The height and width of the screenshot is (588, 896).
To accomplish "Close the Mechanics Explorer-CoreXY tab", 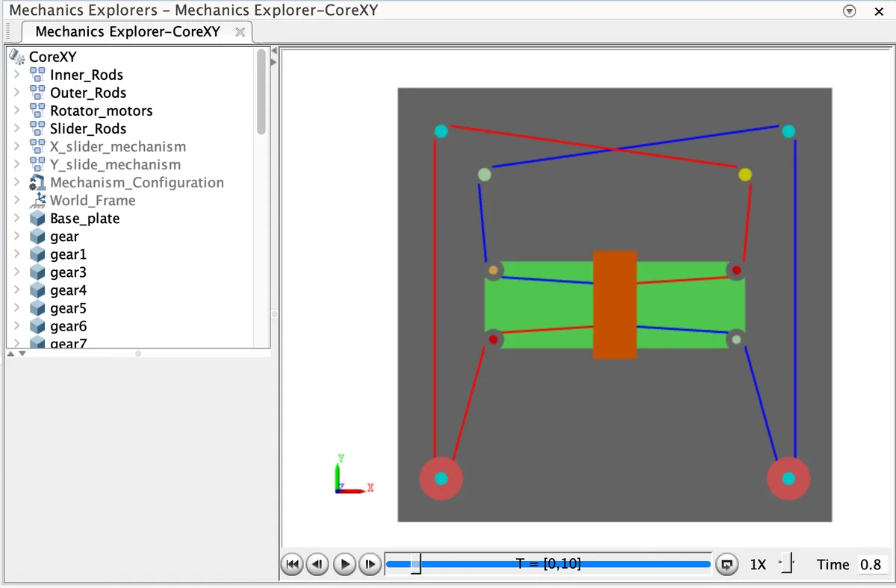I will [x=240, y=32].
